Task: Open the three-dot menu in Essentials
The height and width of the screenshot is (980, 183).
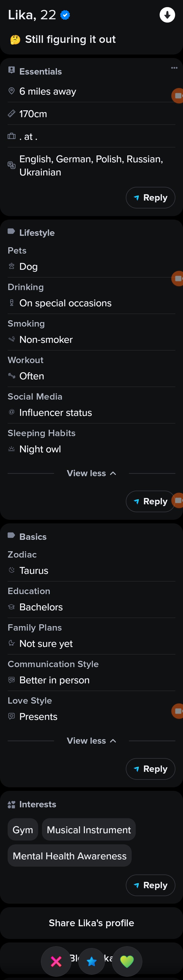Action: [174, 68]
